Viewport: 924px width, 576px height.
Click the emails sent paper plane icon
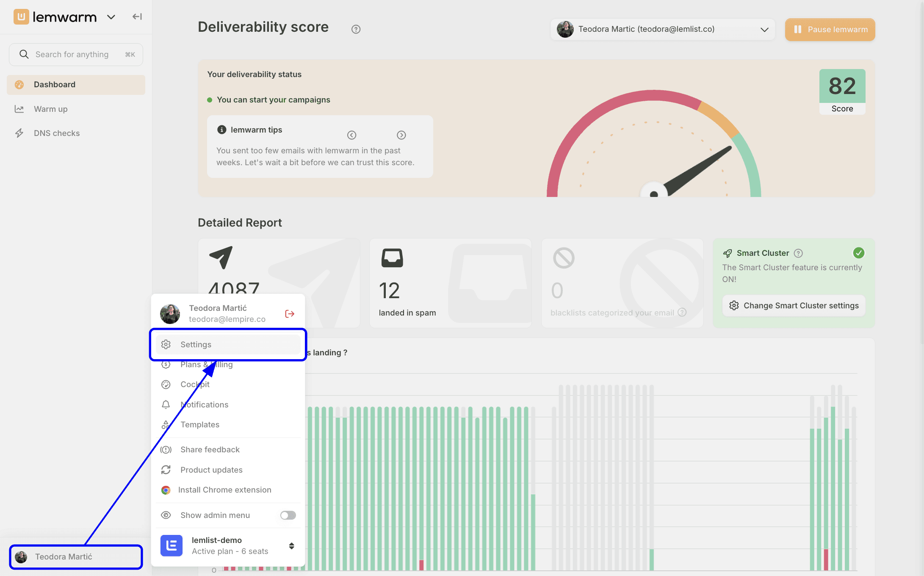pyautogui.click(x=221, y=257)
